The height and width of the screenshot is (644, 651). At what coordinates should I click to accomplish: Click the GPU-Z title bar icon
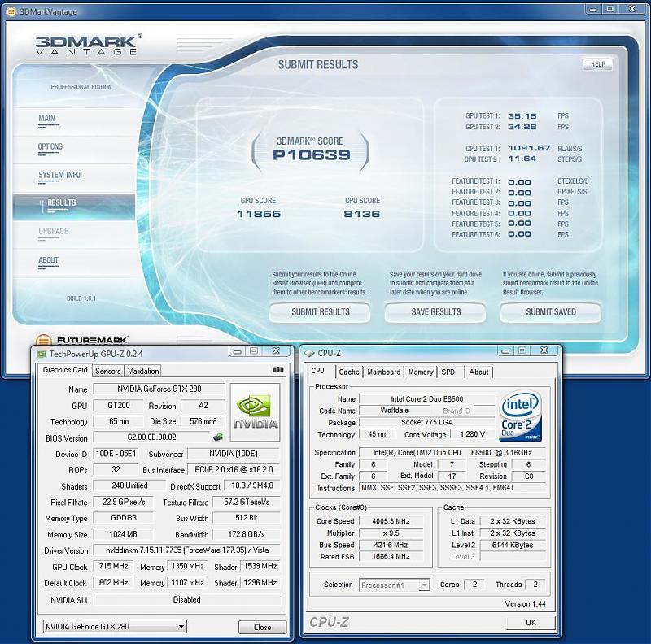pyautogui.click(x=41, y=354)
